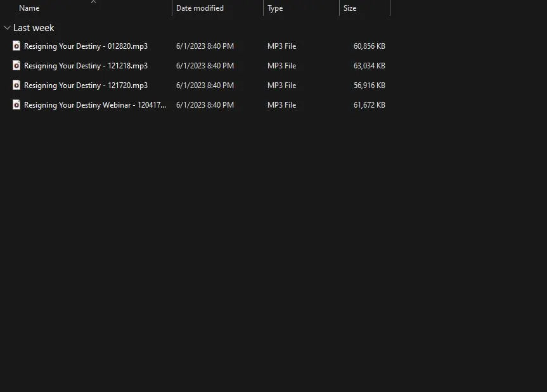The width and height of the screenshot is (547, 392).
Task: Click the MP3 icon for file 012820
Action: (16, 46)
